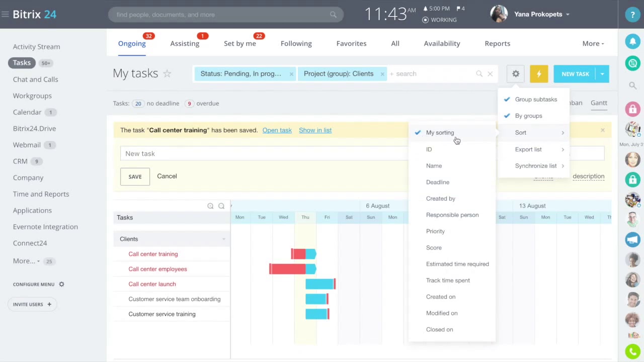Image resolution: width=644 pixels, height=362 pixels.
Task: Click the NEW TASK button
Action: coord(575,74)
